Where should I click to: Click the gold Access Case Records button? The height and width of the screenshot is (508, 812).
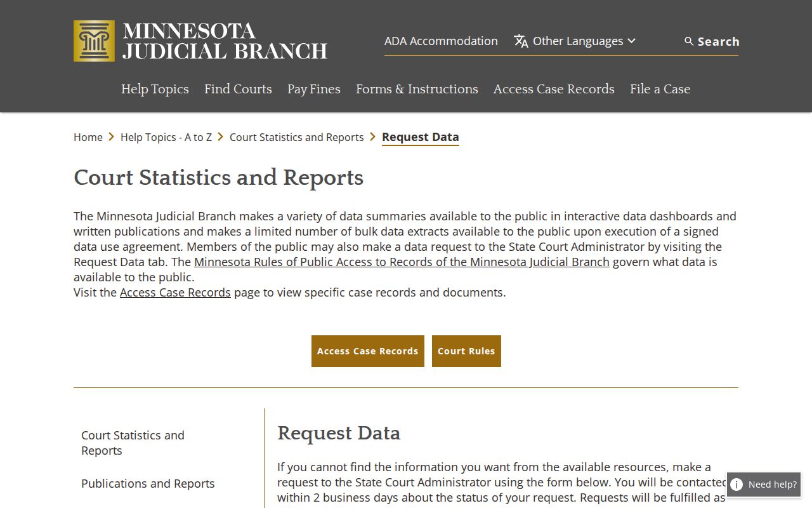[x=368, y=351]
